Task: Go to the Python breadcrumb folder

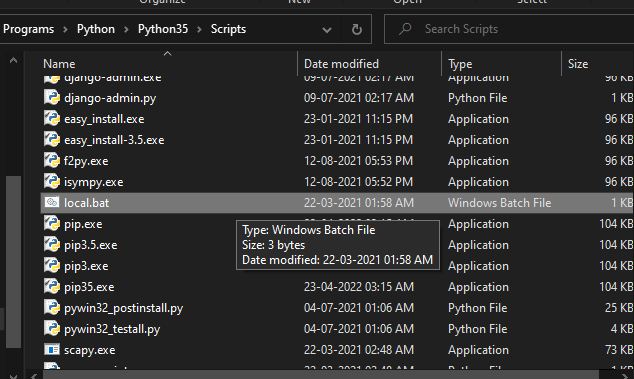Action: [x=96, y=29]
